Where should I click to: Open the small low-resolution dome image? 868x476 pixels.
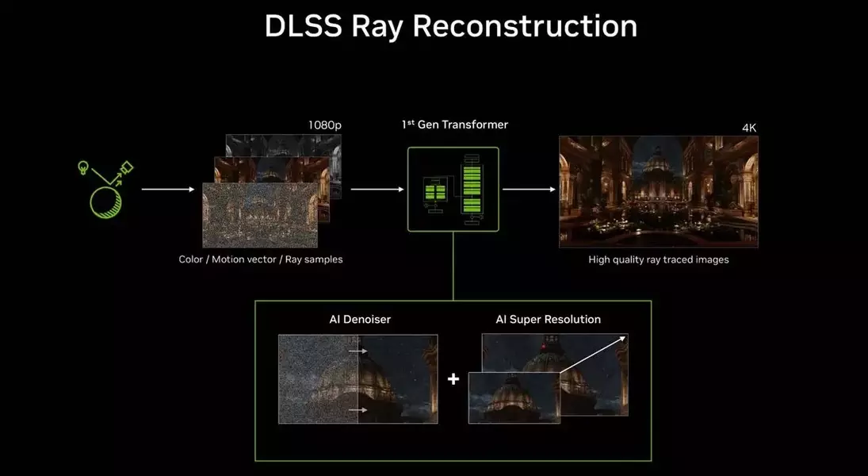coord(514,398)
